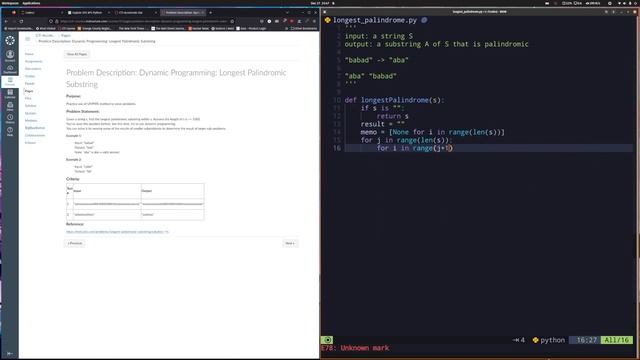Go to Collaborations in course navigation
Screen dimensions: 640x360
(x=35, y=135)
